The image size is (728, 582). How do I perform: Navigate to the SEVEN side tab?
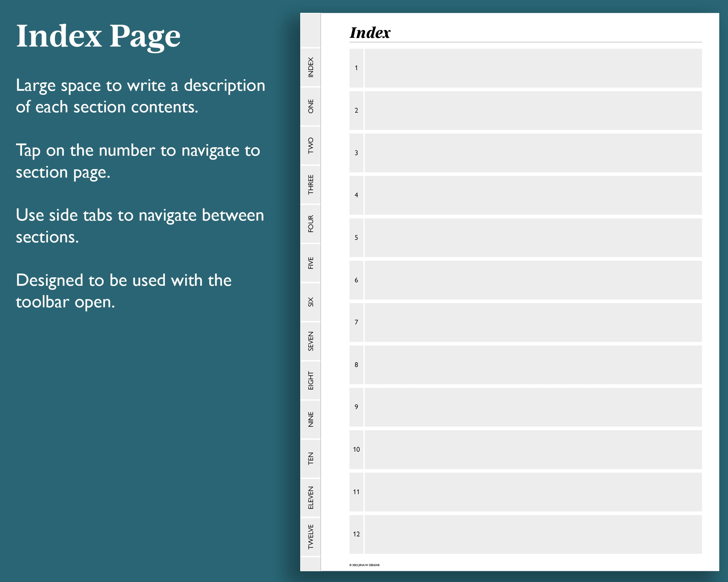point(310,341)
